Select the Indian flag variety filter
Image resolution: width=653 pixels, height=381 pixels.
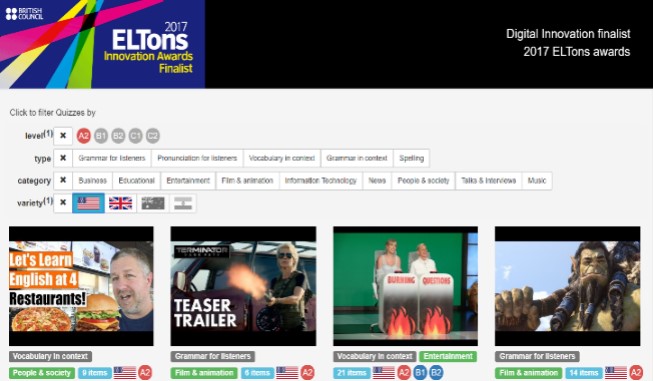tap(183, 203)
